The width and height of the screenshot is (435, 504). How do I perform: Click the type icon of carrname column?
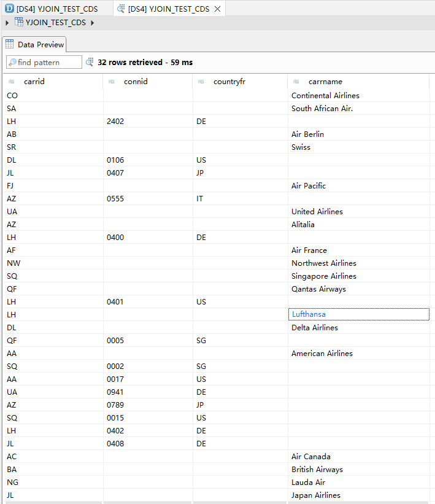point(296,82)
